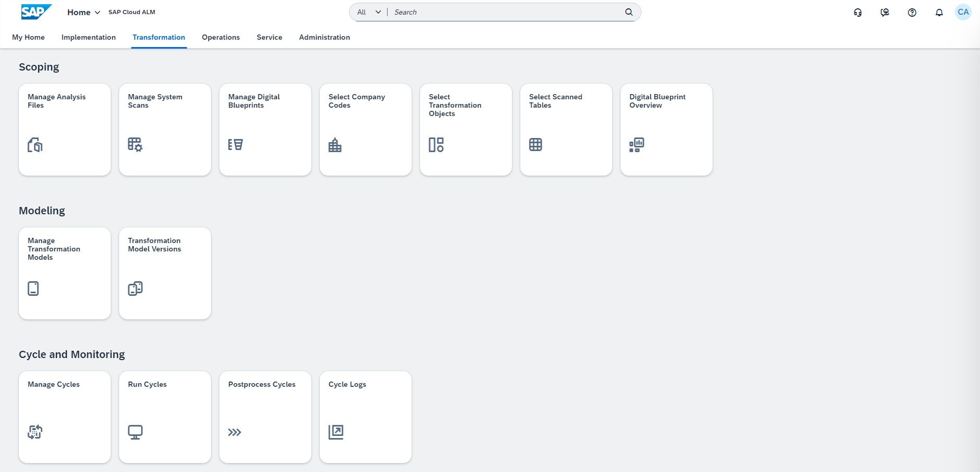Expand the Home dropdown menu
This screenshot has width=980, height=472.
click(x=84, y=12)
